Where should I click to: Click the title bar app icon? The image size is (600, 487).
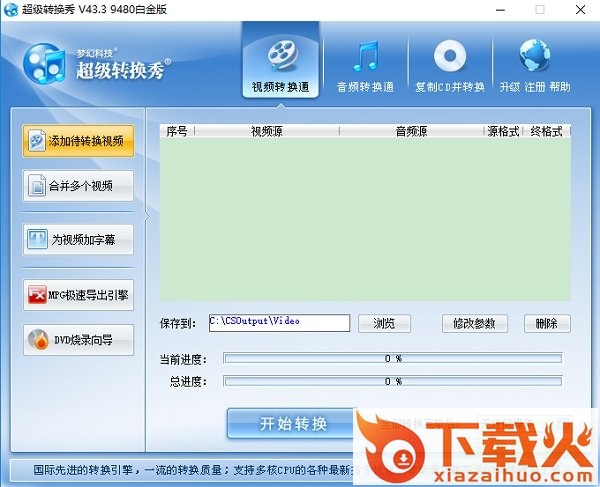click(x=10, y=10)
